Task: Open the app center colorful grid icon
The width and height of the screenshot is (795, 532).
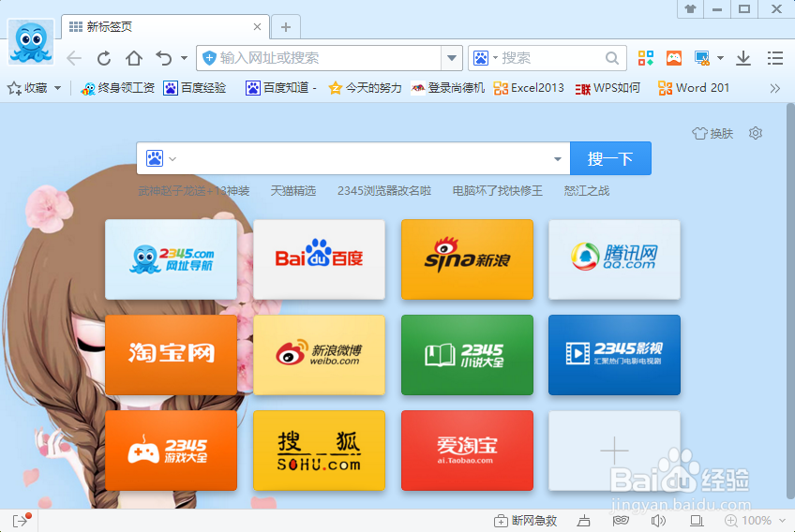Action: click(645, 58)
